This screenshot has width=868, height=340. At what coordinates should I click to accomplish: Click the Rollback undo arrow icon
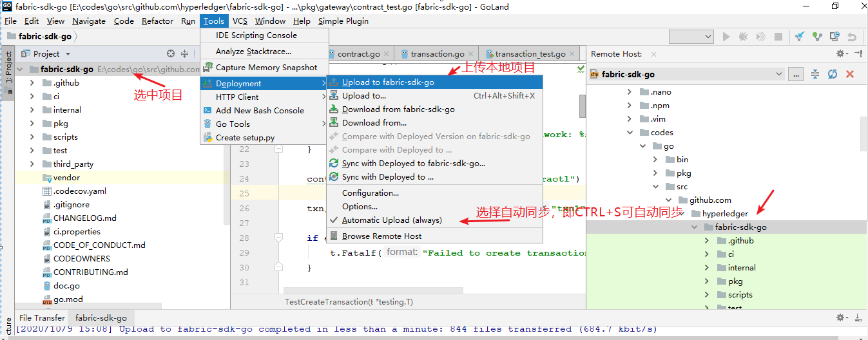pyautogui.click(x=853, y=37)
